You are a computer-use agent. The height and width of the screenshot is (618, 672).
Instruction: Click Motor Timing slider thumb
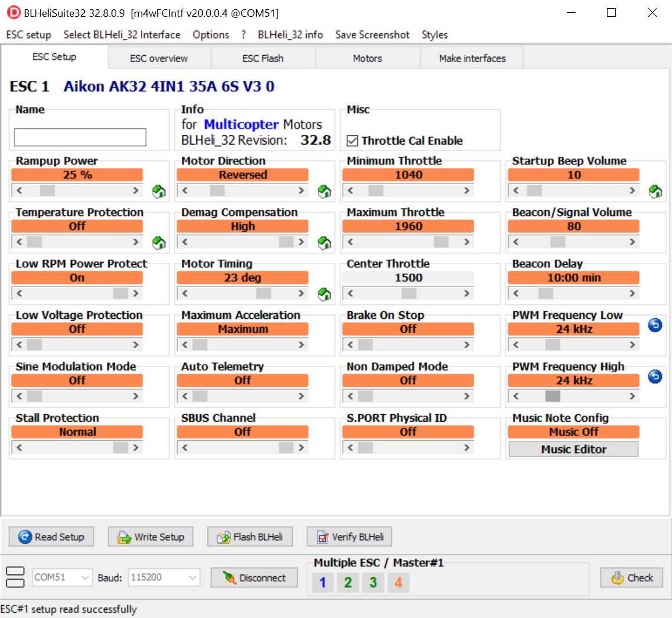(x=263, y=293)
